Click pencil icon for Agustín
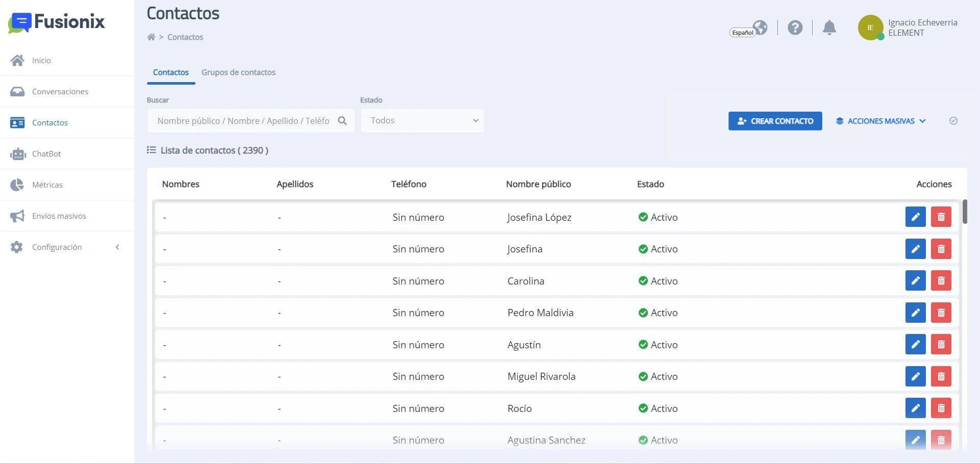Viewport: 980px width, 464px height. click(915, 344)
